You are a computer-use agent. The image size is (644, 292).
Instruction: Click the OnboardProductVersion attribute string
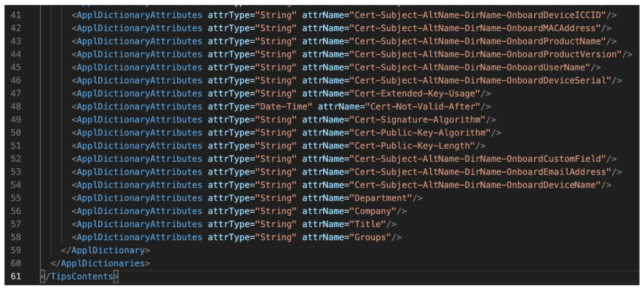click(489, 54)
